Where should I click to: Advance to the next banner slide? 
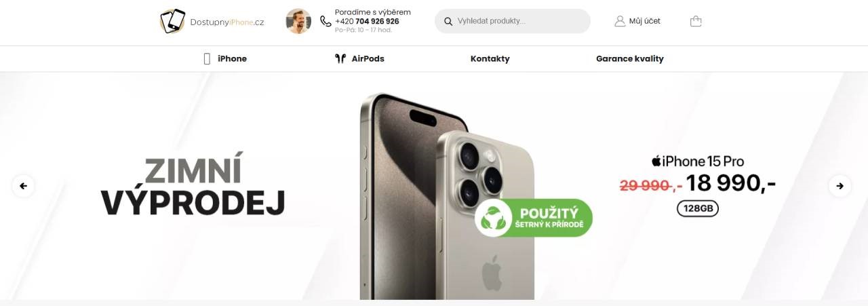coord(840,186)
